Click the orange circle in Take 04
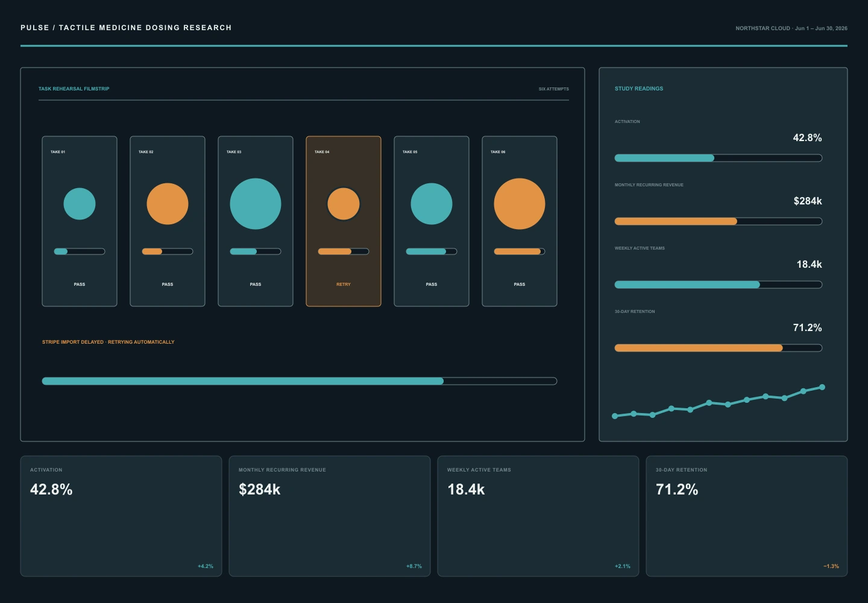The height and width of the screenshot is (603, 868). tap(344, 204)
